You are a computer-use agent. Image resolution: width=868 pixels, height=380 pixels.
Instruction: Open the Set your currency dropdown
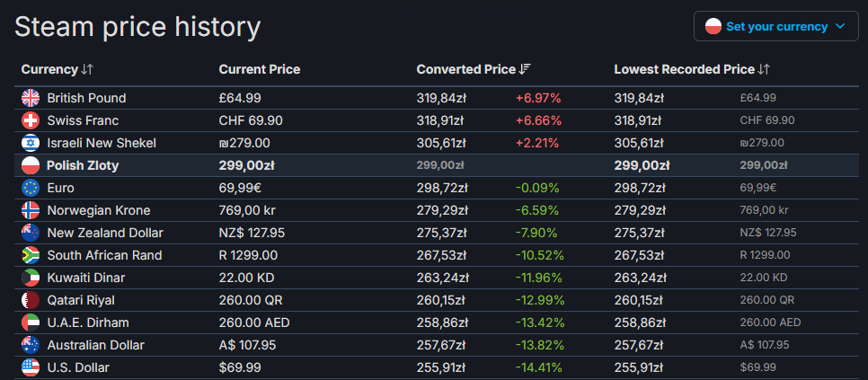tap(776, 27)
